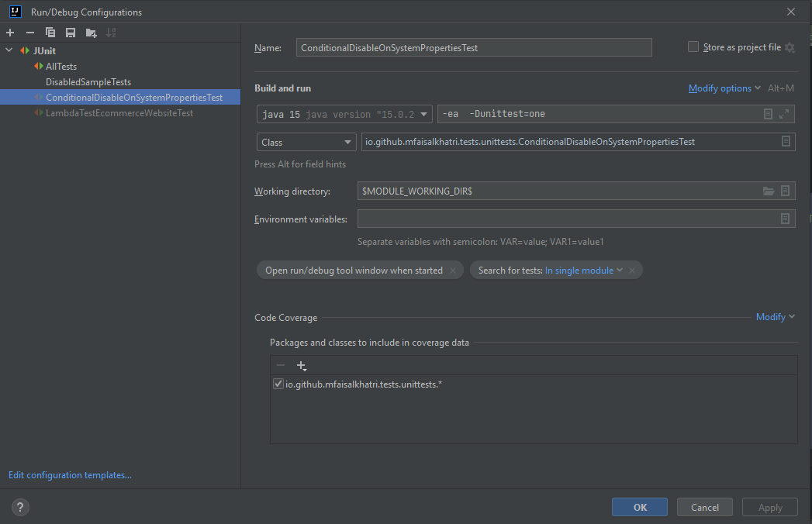Image resolution: width=812 pixels, height=524 pixels.
Task: Open the java 15 JRE dropdown
Action: click(344, 114)
